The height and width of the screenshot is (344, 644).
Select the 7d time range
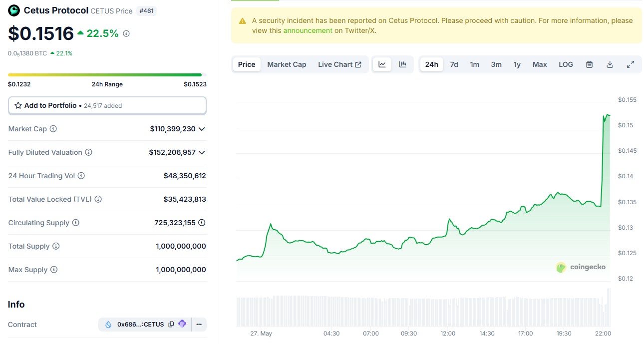pyautogui.click(x=454, y=64)
